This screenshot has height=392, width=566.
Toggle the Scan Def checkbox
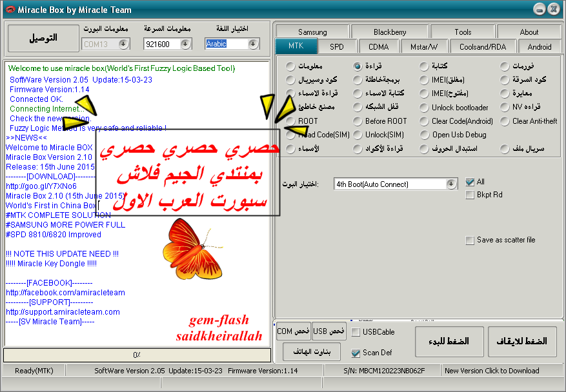[x=356, y=353]
